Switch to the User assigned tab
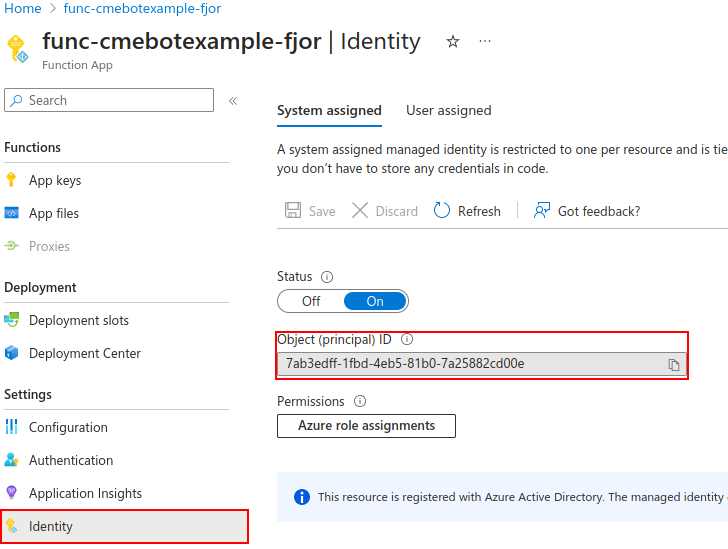Image resolution: width=728 pixels, height=549 pixels. point(448,111)
